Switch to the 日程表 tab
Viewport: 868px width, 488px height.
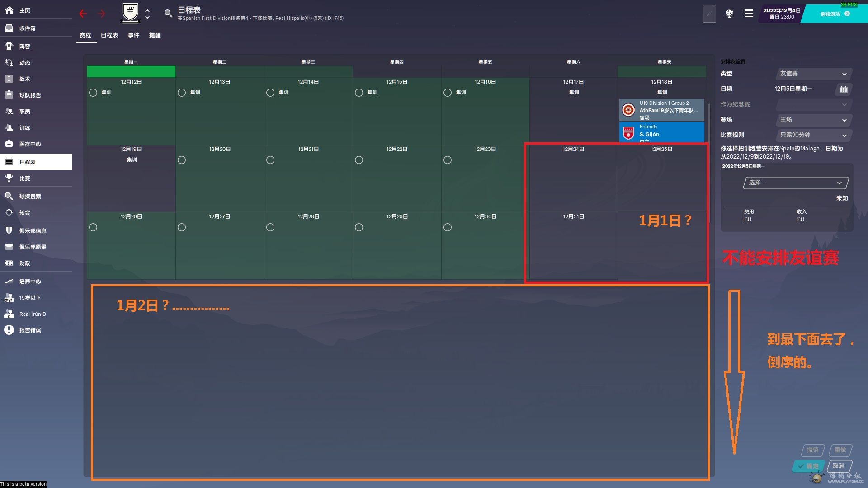[109, 35]
